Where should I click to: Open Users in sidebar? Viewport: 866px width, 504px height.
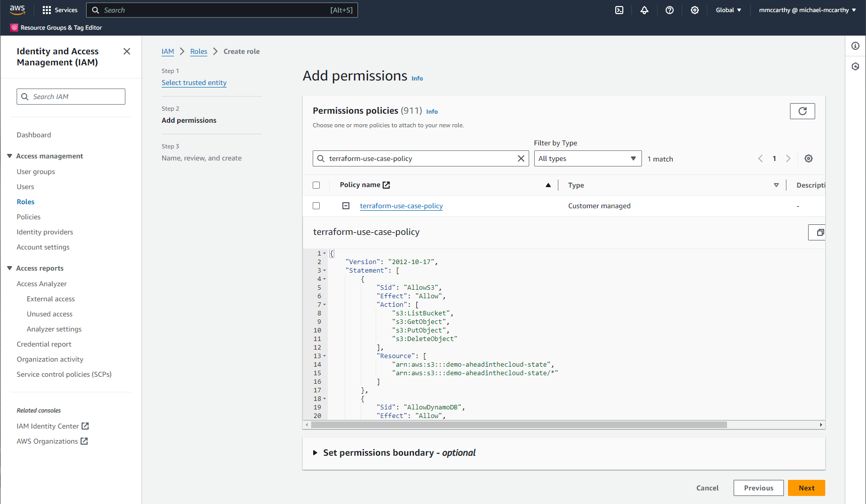pos(25,187)
